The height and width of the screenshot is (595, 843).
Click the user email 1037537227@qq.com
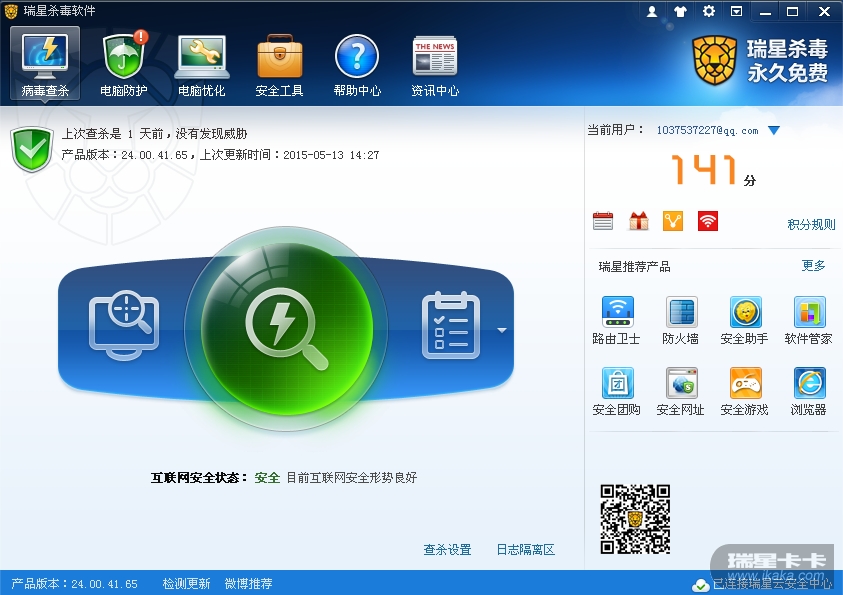tap(708, 130)
